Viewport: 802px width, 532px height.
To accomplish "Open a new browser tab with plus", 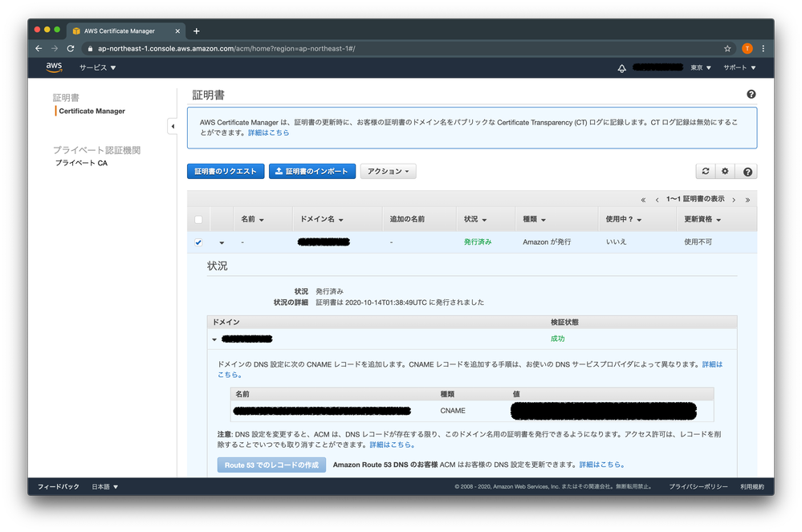I will pos(196,31).
